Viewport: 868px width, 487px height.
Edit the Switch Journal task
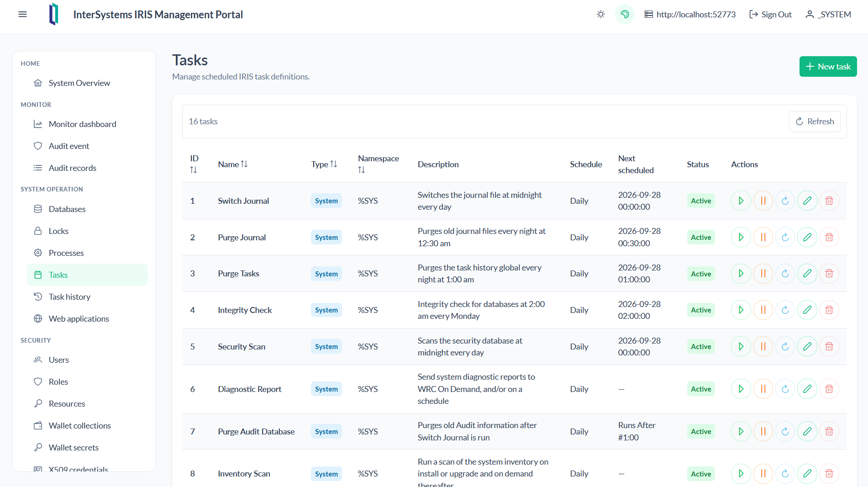pyautogui.click(x=807, y=201)
